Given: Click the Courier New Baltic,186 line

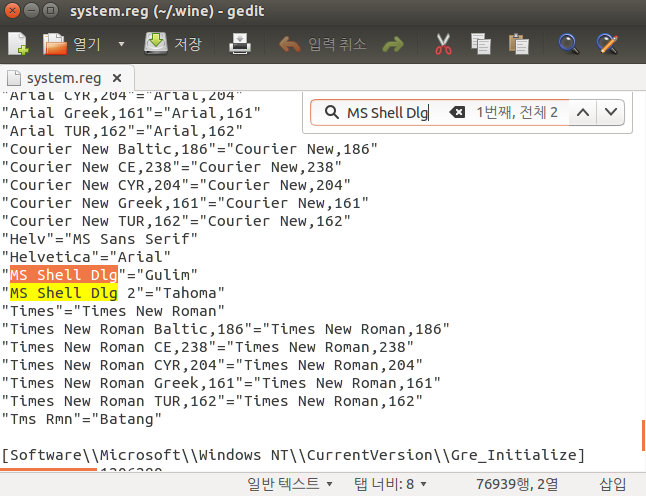Looking at the screenshot, I should (190, 149).
